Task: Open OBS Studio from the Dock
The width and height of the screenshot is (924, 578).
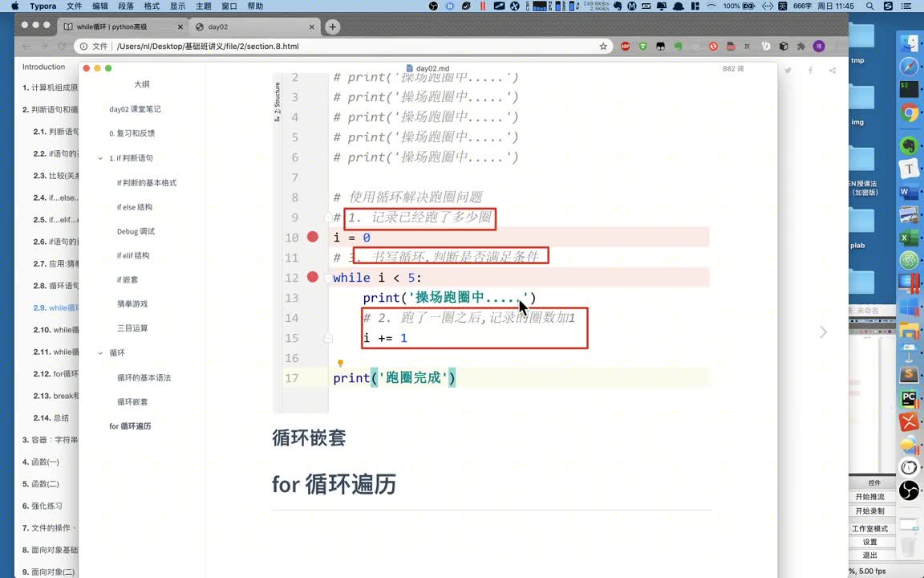Action: pyautogui.click(x=910, y=490)
